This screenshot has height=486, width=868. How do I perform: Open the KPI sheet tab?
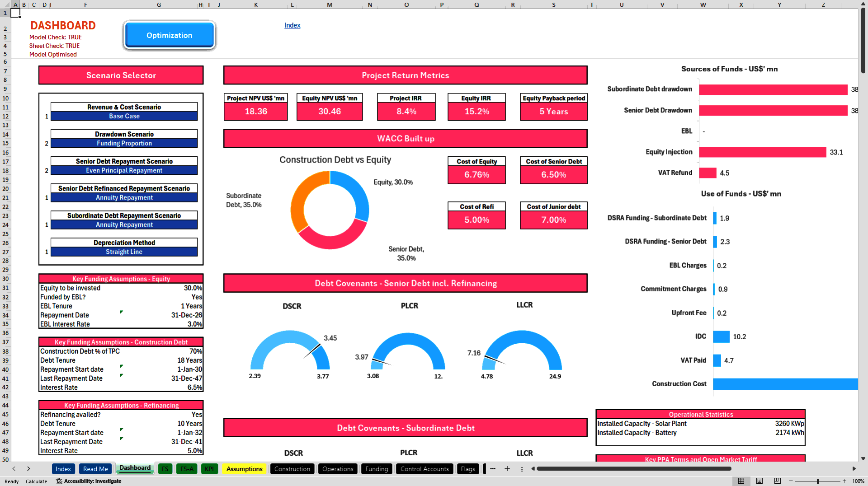(x=209, y=469)
